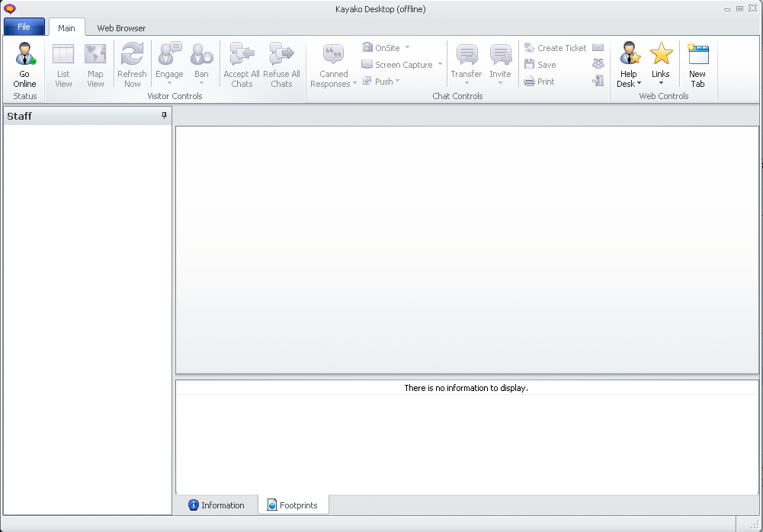Open the Engage dropdown
This screenshot has width=763, height=532.
pos(169,79)
